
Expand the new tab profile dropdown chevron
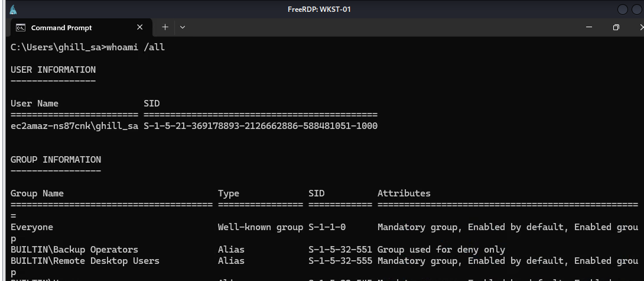183,27
